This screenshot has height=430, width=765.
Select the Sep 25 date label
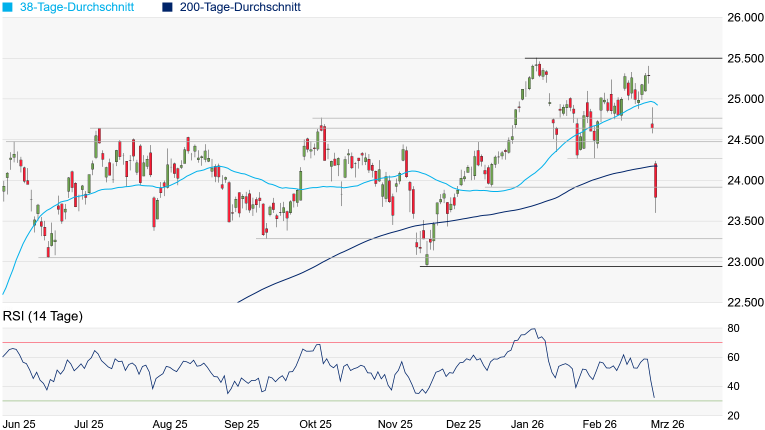pos(241,423)
